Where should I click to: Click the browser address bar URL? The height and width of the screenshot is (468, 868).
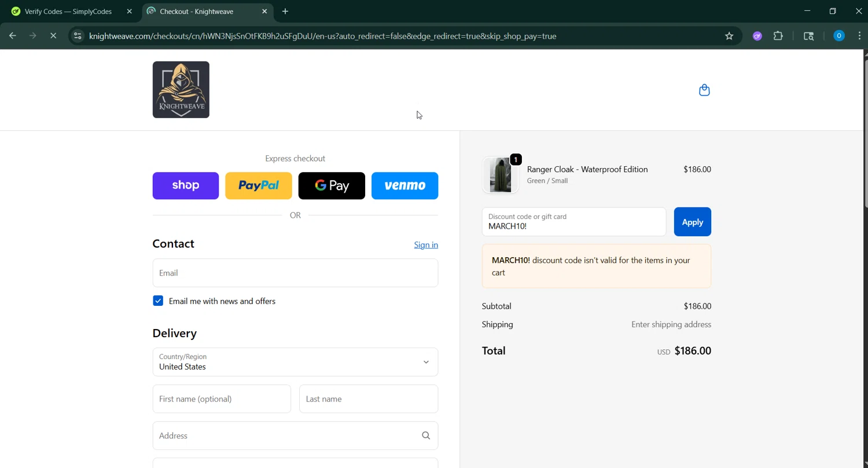(x=322, y=36)
